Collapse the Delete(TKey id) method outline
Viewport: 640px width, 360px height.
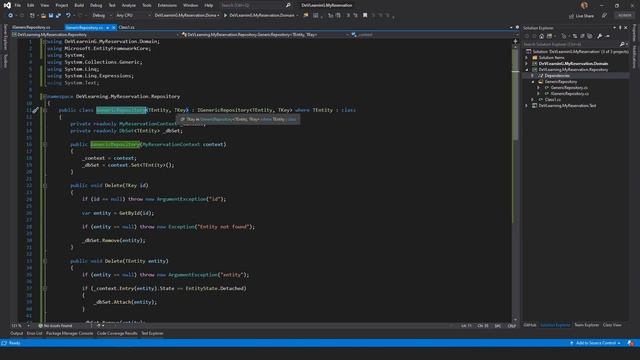click(x=44, y=185)
